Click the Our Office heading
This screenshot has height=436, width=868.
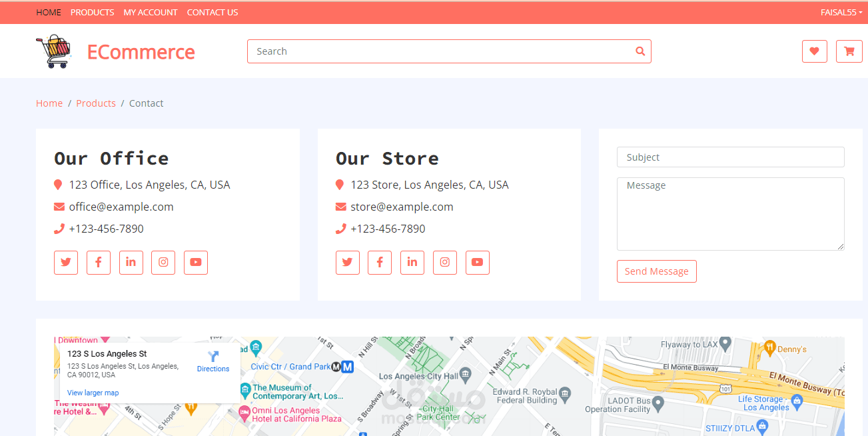[x=111, y=159]
